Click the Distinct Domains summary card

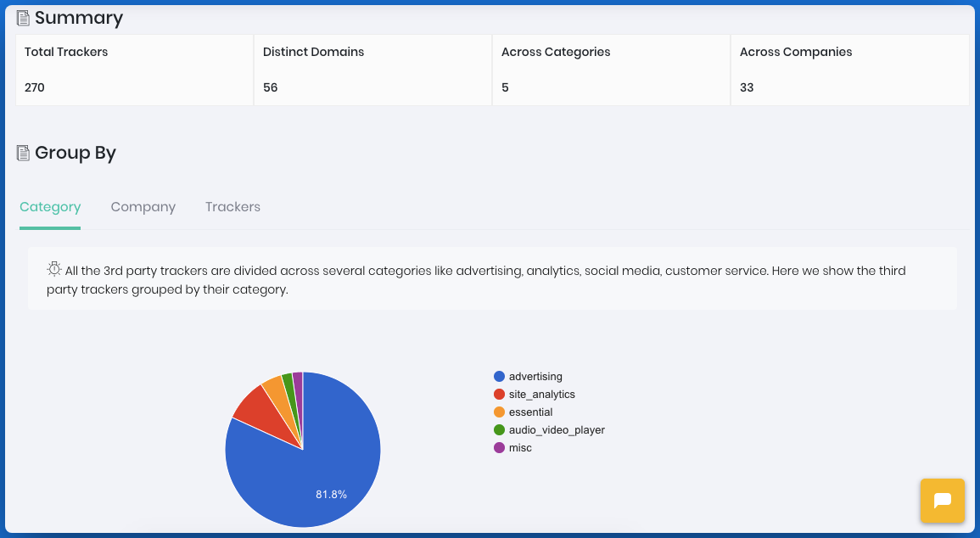(373, 70)
